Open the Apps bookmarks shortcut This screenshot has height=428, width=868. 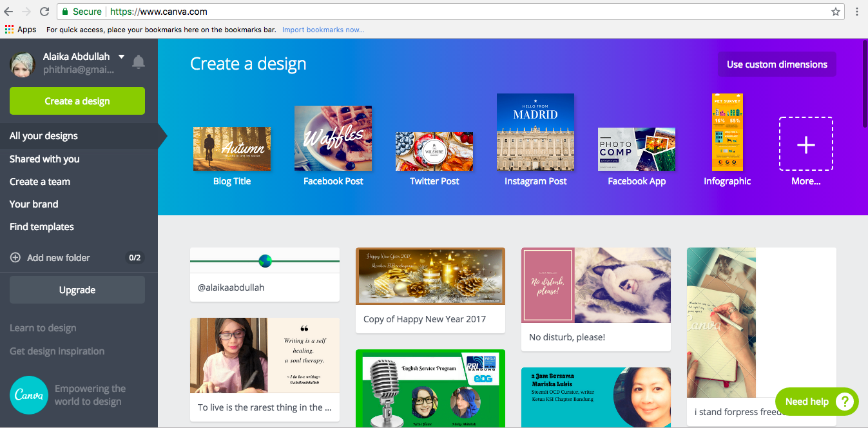coord(21,30)
